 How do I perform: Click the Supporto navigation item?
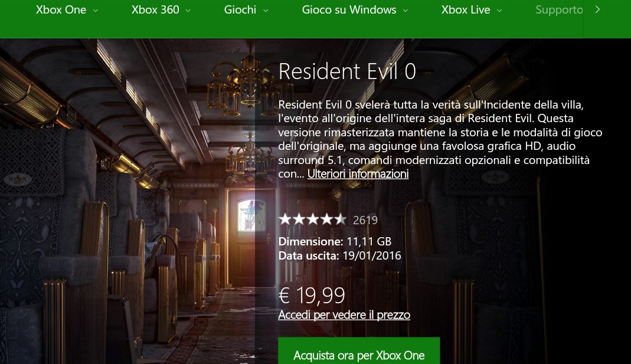point(559,10)
